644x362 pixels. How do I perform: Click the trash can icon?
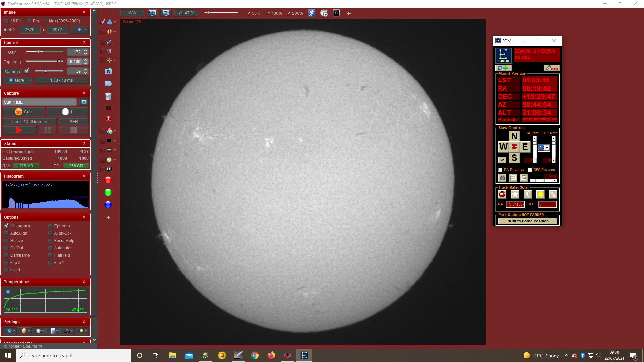pyautogui.click(x=108, y=96)
